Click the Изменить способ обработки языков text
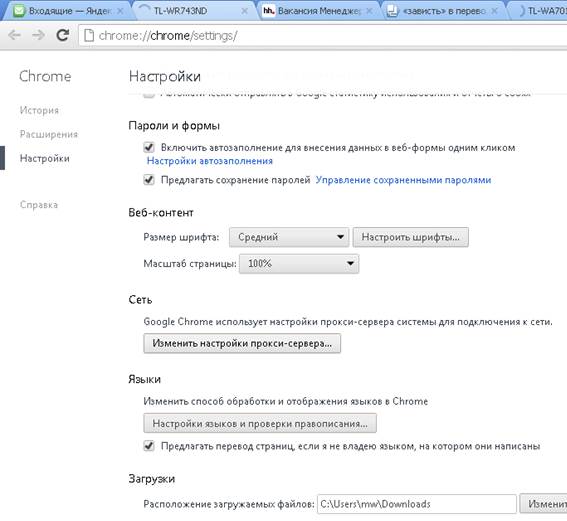This screenshot has width=567, height=521. (x=286, y=401)
